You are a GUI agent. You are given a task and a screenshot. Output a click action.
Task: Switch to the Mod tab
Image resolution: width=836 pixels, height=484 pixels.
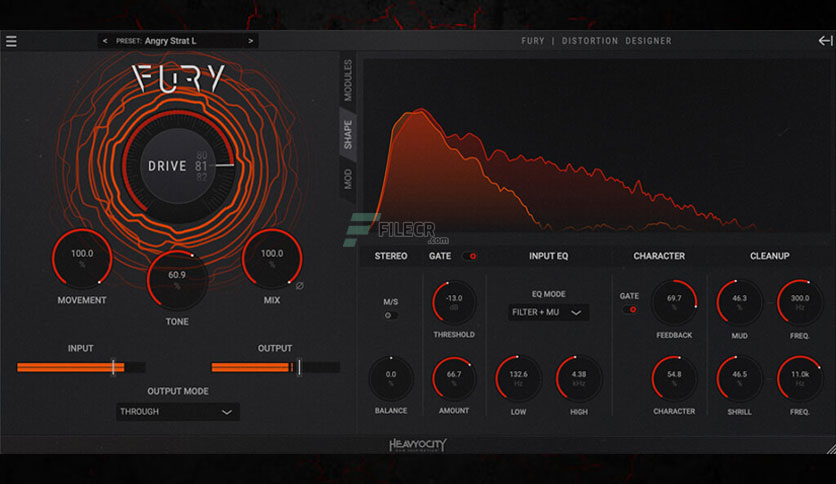(348, 179)
